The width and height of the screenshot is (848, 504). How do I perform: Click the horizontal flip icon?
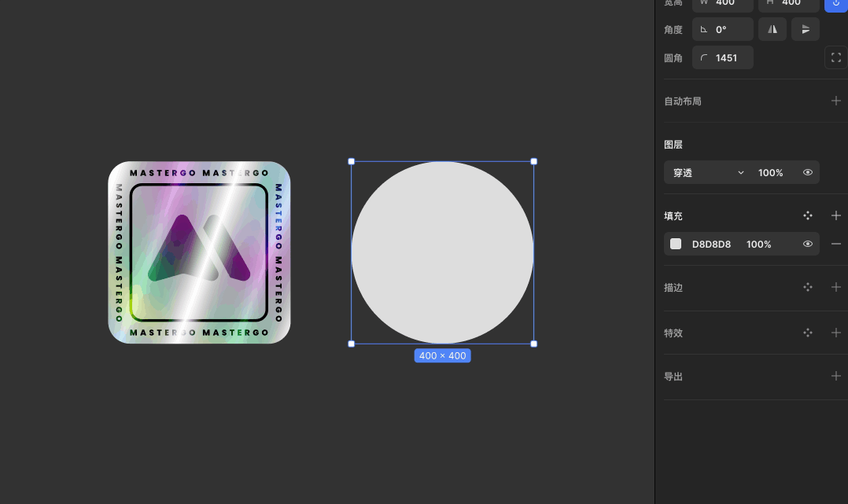click(772, 29)
